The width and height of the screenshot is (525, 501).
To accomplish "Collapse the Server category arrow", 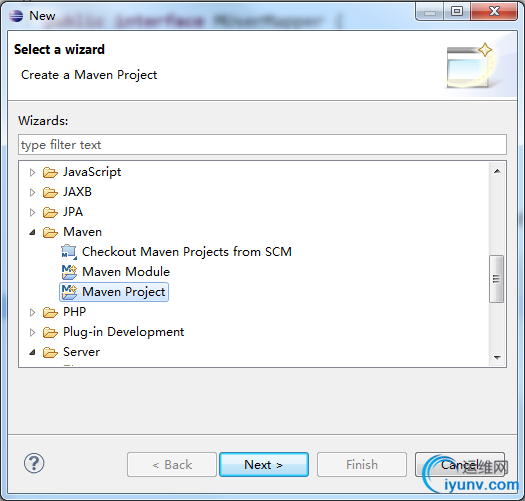I will pos(32,352).
